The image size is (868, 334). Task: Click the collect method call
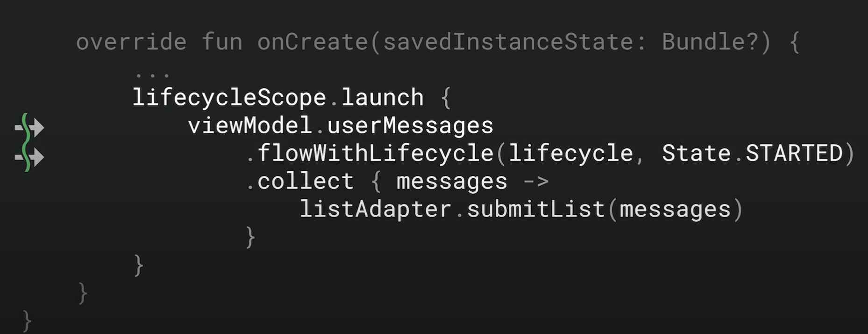pyautogui.click(x=306, y=182)
